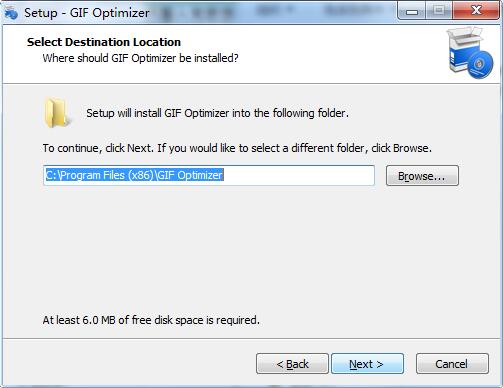This screenshot has height=388, width=503.
Task: Click the 6.0 MB free disk space notice
Action: click(151, 320)
